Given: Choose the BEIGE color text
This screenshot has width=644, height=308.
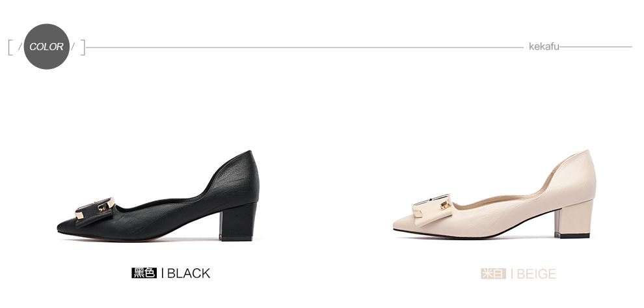Looking at the screenshot, I should [x=537, y=274].
